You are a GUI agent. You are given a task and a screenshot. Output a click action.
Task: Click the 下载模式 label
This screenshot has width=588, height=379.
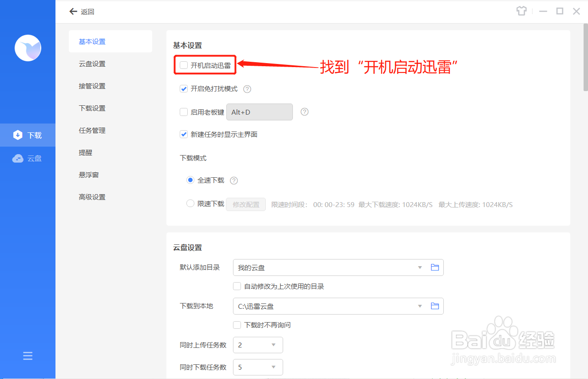tap(193, 158)
